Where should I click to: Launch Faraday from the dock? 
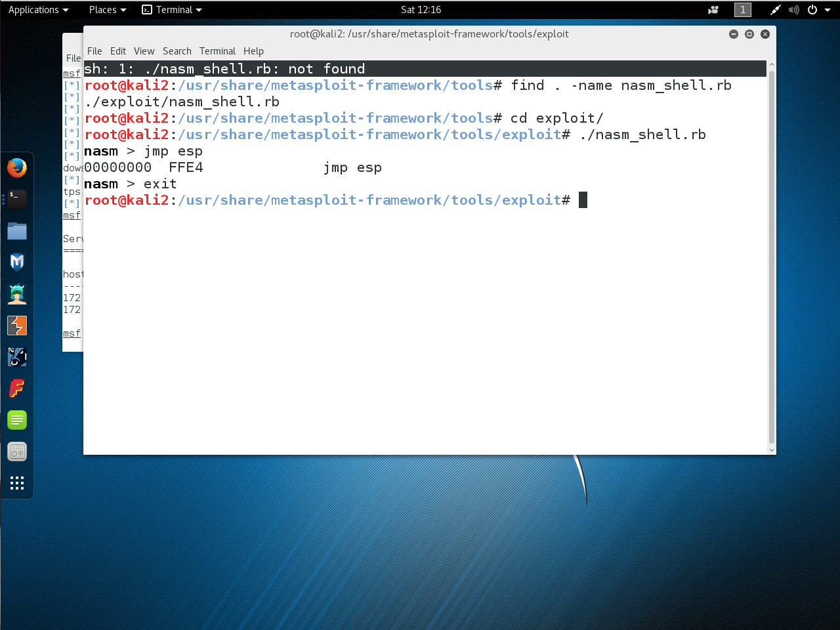[17, 388]
